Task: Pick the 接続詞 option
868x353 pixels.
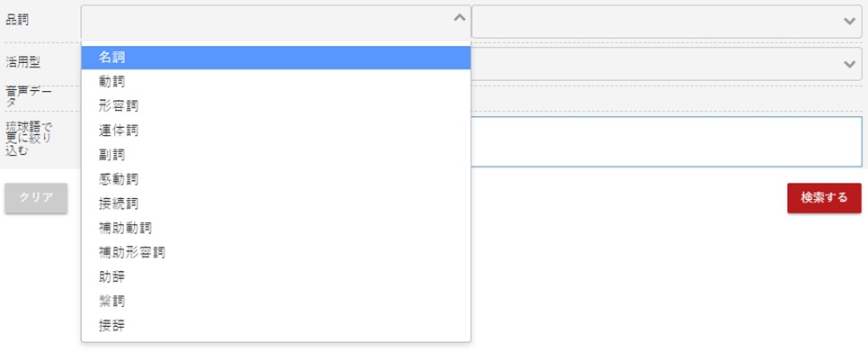Action: click(275, 204)
